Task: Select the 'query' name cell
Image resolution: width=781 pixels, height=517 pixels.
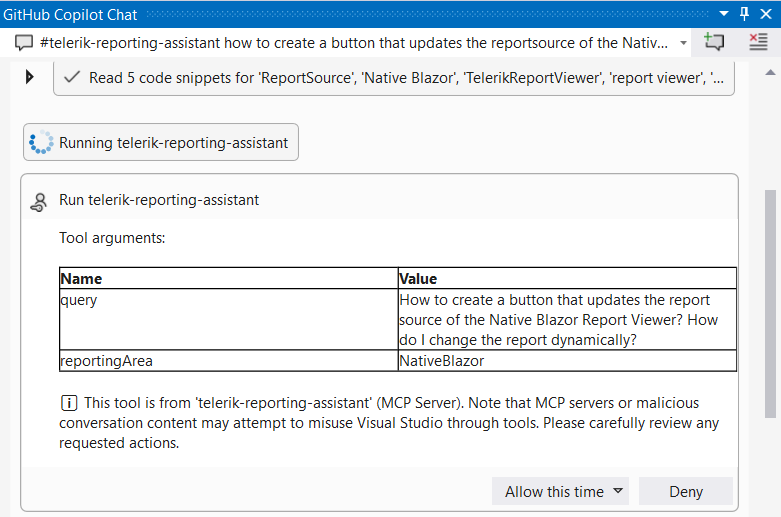Action: [229, 319]
